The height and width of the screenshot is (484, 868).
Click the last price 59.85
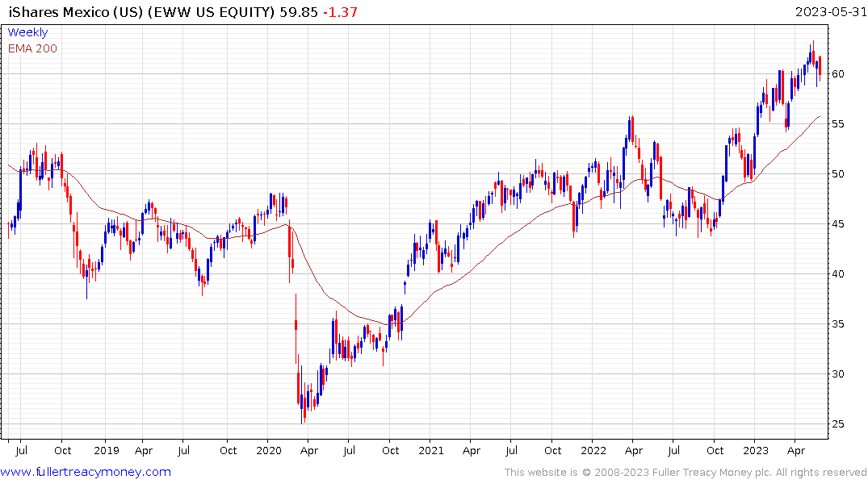299,12
